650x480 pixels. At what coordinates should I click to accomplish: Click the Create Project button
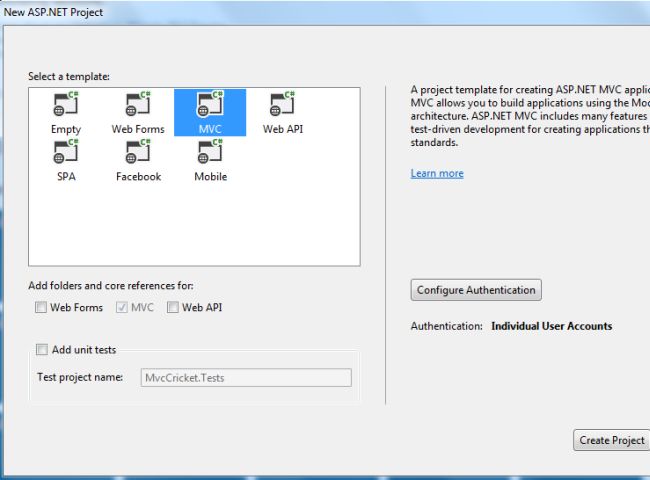click(611, 440)
